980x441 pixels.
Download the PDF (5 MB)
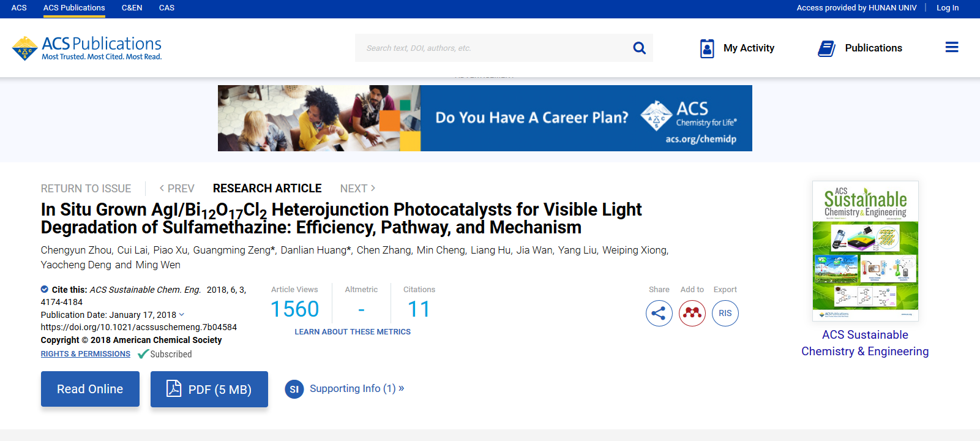(209, 389)
